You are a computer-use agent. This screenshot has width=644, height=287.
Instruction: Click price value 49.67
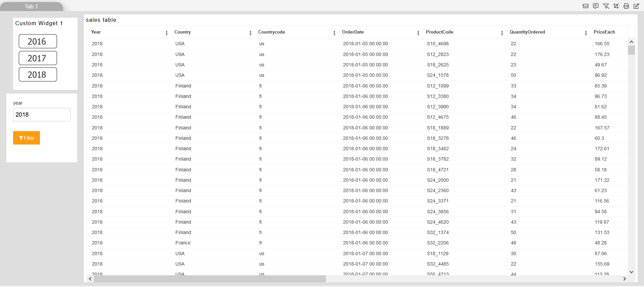point(601,65)
